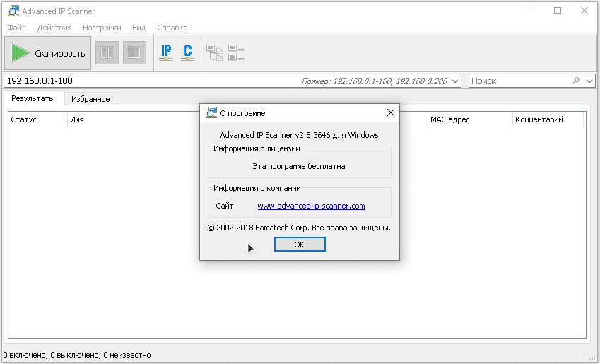Click the Комментарий column header
600x364 pixels.
548,119
